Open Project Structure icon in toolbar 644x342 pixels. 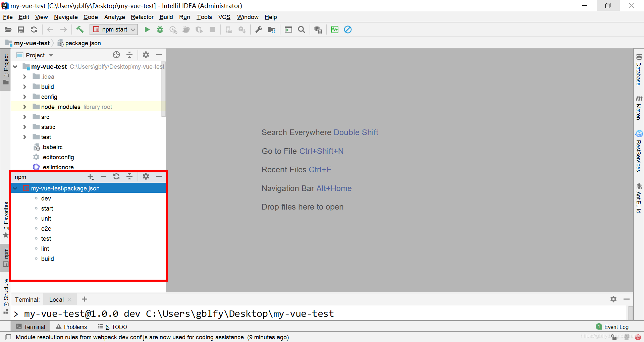tap(272, 30)
